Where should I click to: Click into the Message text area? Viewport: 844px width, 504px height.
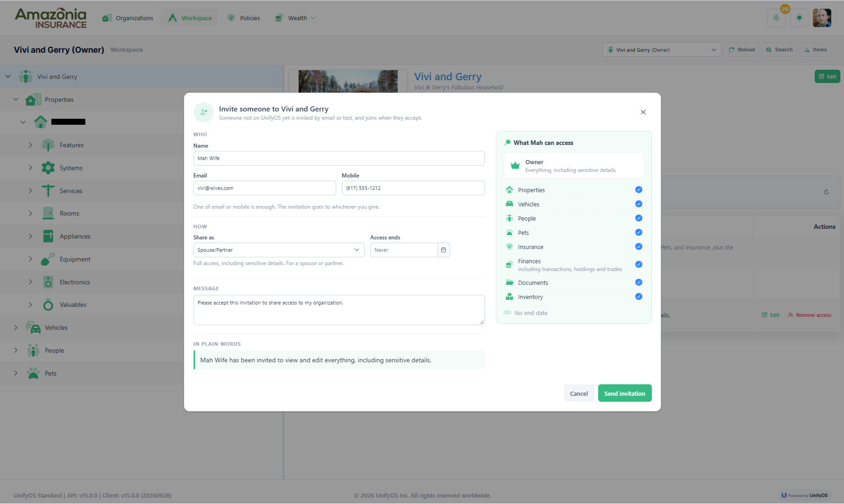tap(339, 310)
